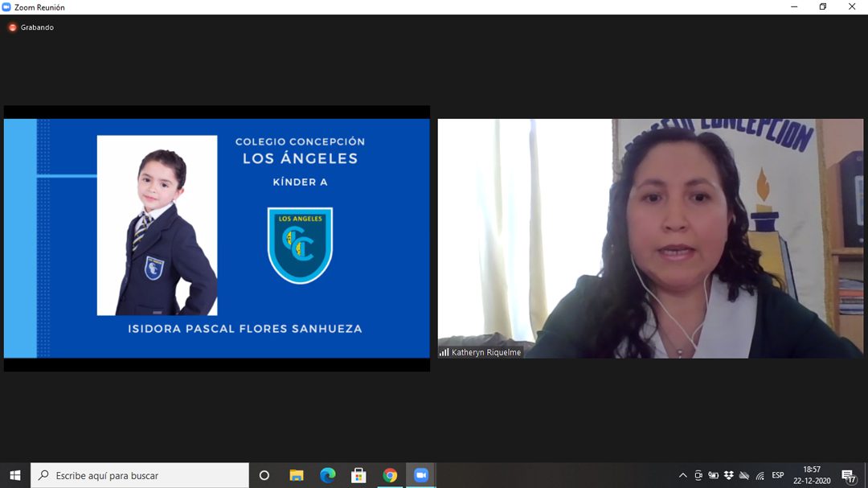Click the shared Kínder A slide

click(217, 238)
